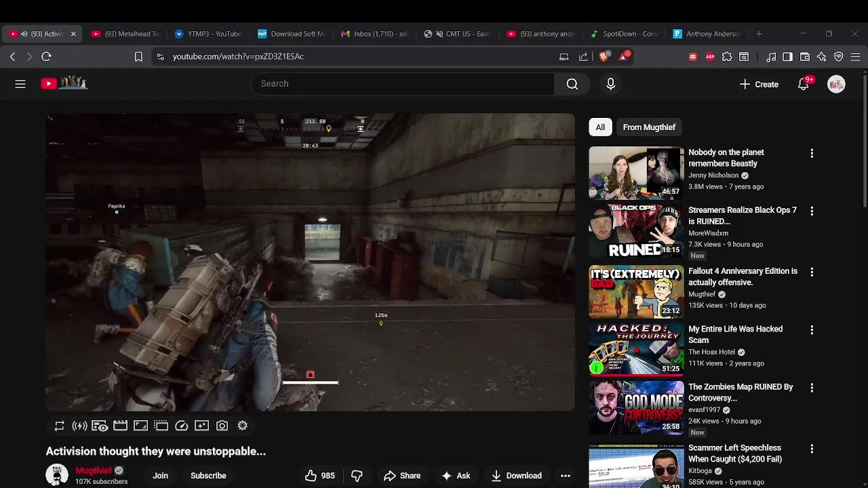
Task: Click the resize player icon below the video
Action: point(140,426)
